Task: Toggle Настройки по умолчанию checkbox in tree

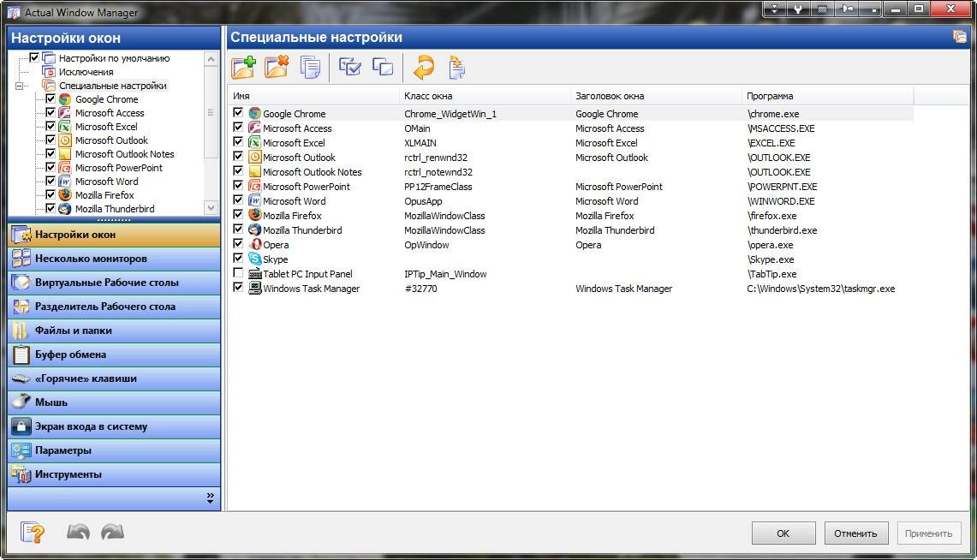Action: coord(34,57)
